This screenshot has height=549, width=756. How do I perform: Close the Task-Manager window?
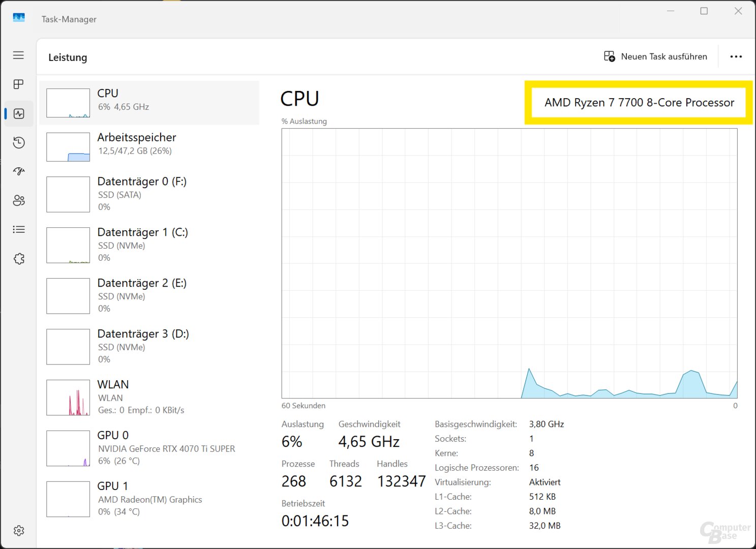[x=738, y=11]
